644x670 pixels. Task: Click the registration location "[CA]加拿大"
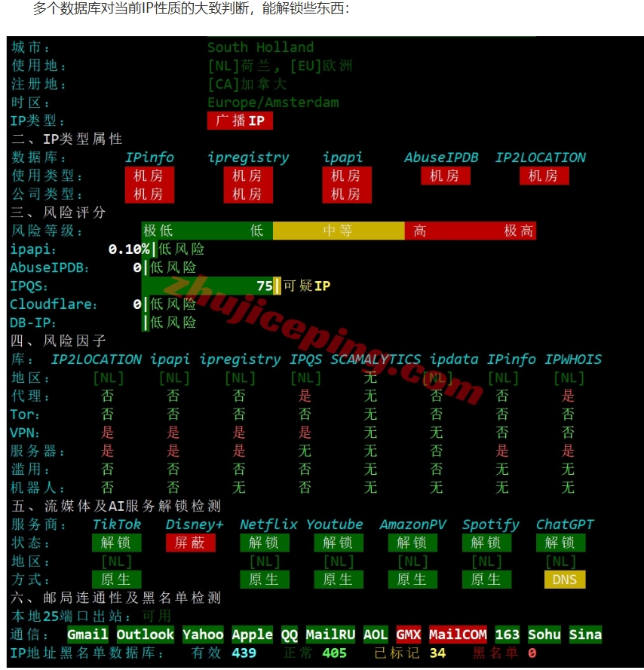[247, 84]
